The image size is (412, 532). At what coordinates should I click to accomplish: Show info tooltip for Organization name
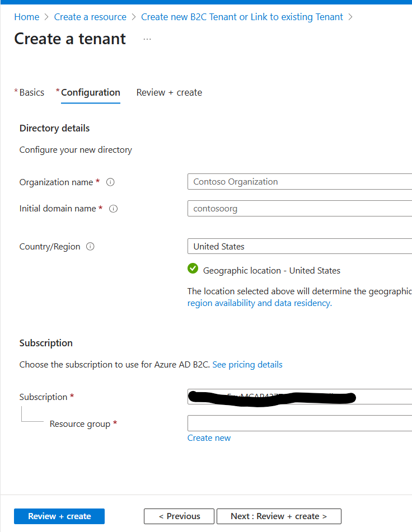pos(110,182)
